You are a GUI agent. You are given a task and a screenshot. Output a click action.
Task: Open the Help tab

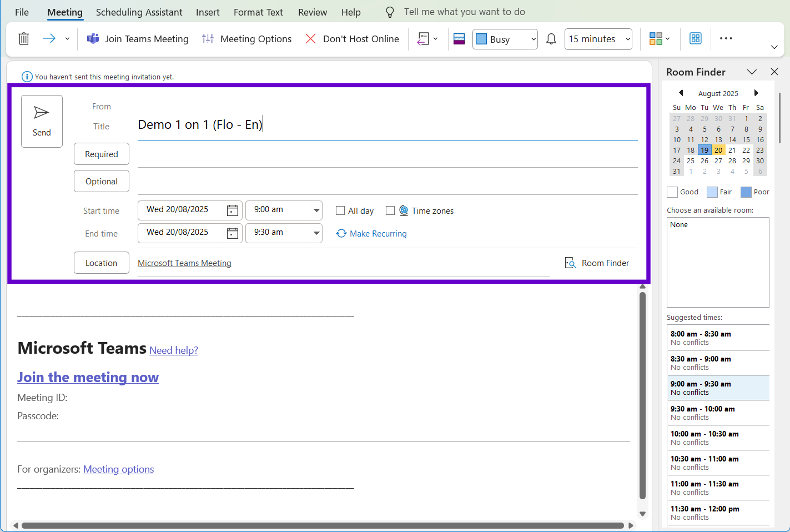pyautogui.click(x=351, y=12)
